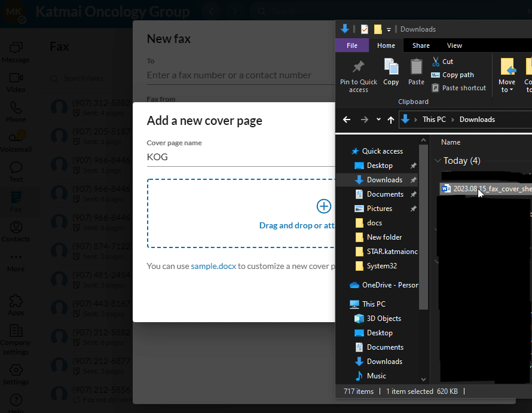The height and width of the screenshot is (413, 532).
Task: Click Cut in the Clipboard group
Action: pyautogui.click(x=443, y=62)
